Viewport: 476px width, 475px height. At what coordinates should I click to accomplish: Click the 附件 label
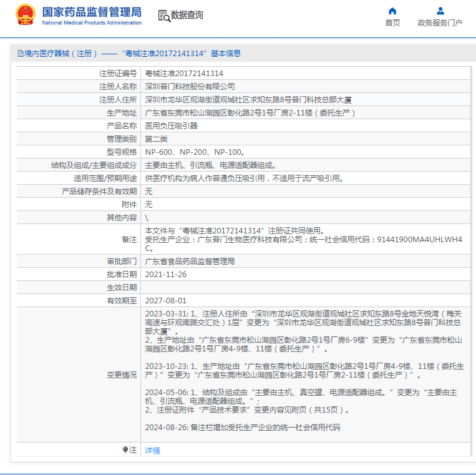[129, 204]
